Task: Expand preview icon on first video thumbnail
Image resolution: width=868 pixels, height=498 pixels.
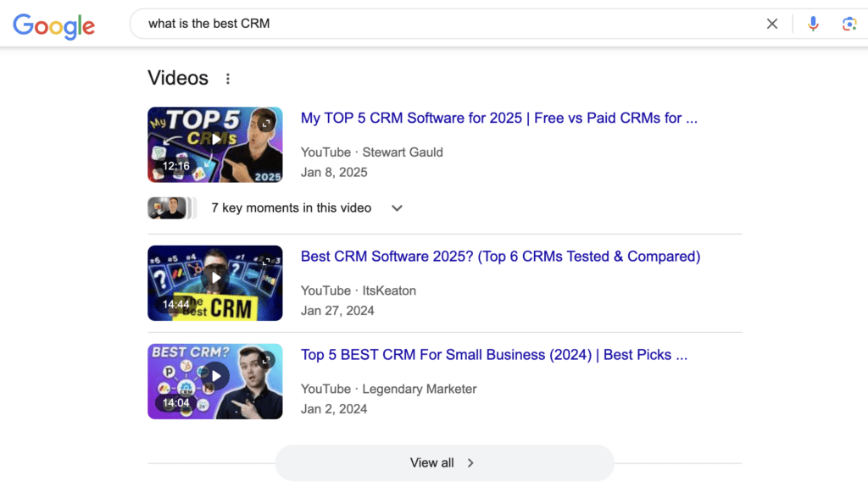Action: click(267, 123)
